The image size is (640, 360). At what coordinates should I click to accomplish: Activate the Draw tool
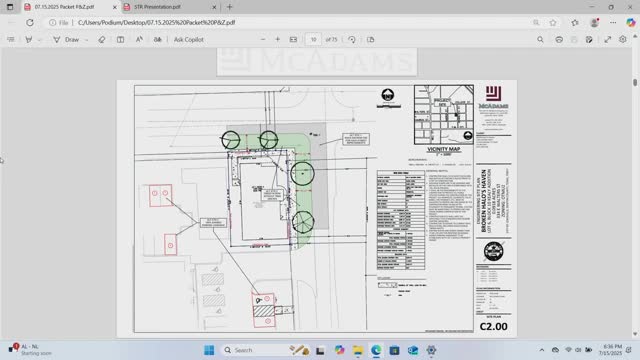(66, 40)
